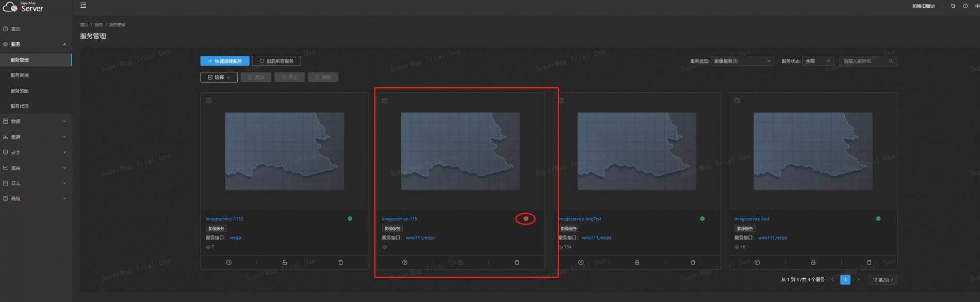Select 服务管理 in the sidebar
Screen dimensions: 980x302
click(36, 60)
